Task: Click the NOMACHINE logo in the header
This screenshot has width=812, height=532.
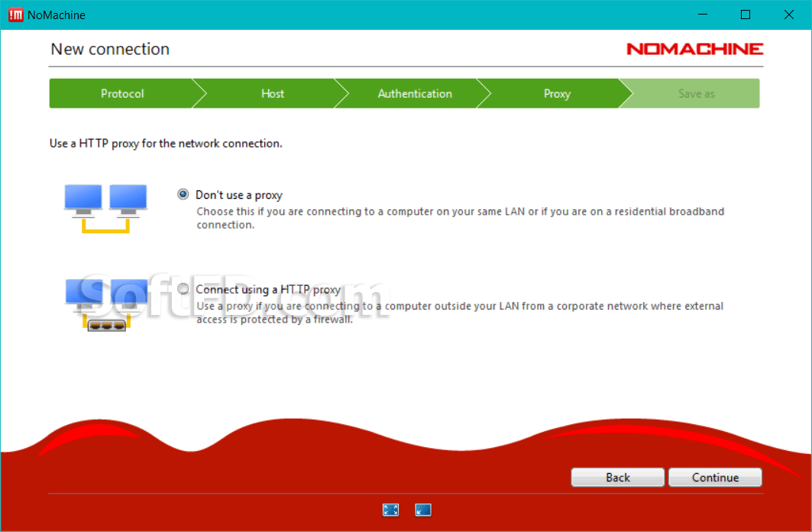Action: click(x=694, y=49)
